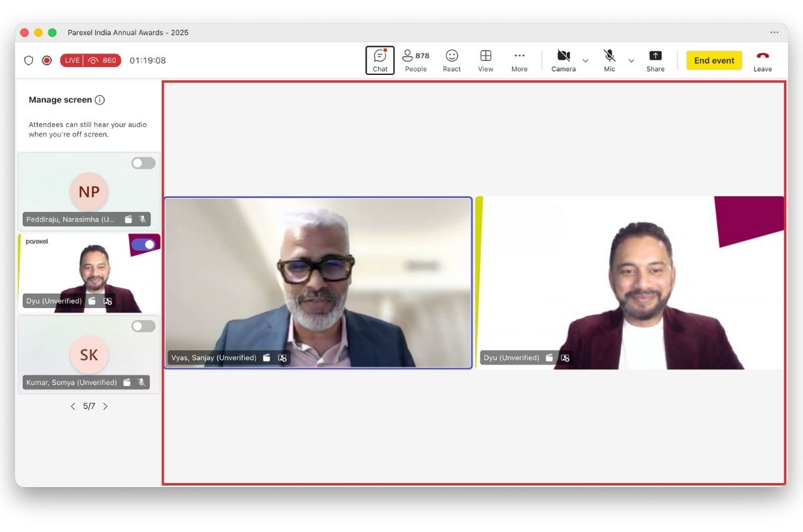The height and width of the screenshot is (532, 803).
Task: Show Manage screen info tooltip
Action: (100, 100)
